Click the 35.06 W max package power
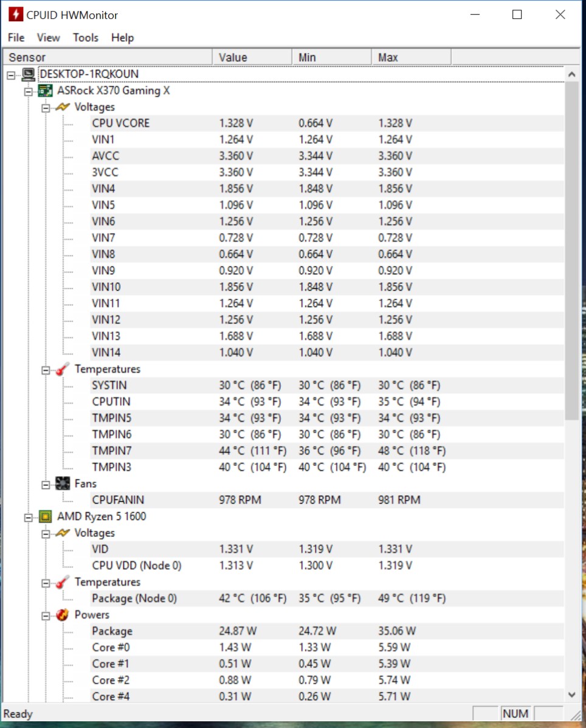This screenshot has width=586, height=728. 397,631
